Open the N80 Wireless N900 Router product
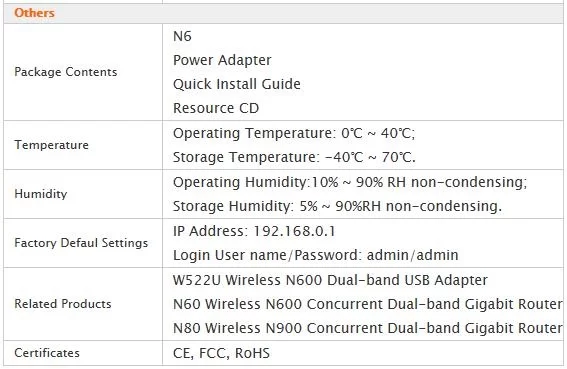Screen dimensions: 567x369 [x=368, y=328]
